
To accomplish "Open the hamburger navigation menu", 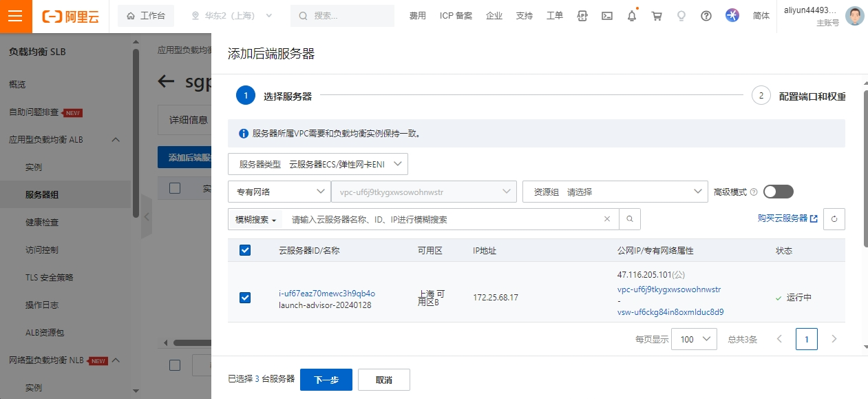I will [15, 17].
